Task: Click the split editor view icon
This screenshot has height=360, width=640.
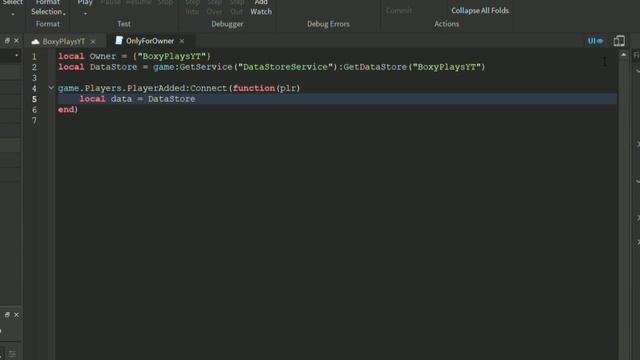Action: coord(619,41)
